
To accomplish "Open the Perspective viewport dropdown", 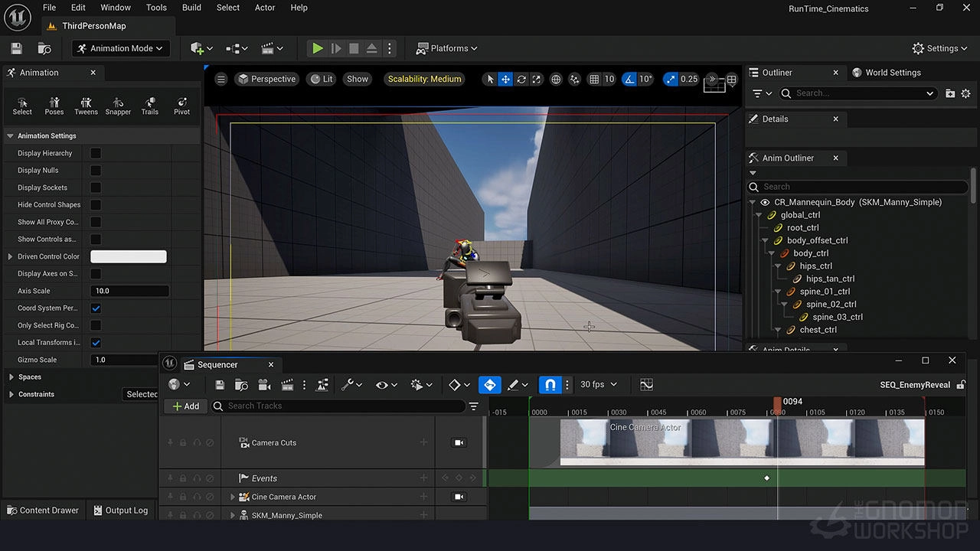I will point(266,78).
